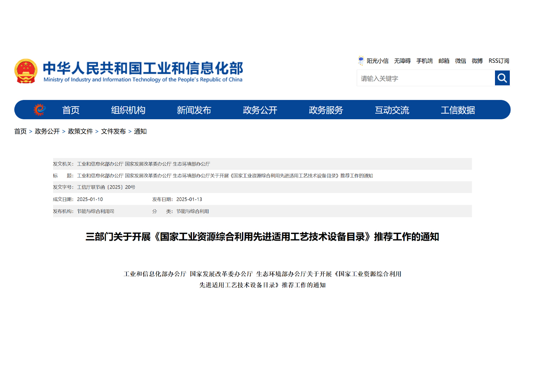Viewport: 538px width, 392px height.
Task: Open the 微博 link
Action: 477,61
